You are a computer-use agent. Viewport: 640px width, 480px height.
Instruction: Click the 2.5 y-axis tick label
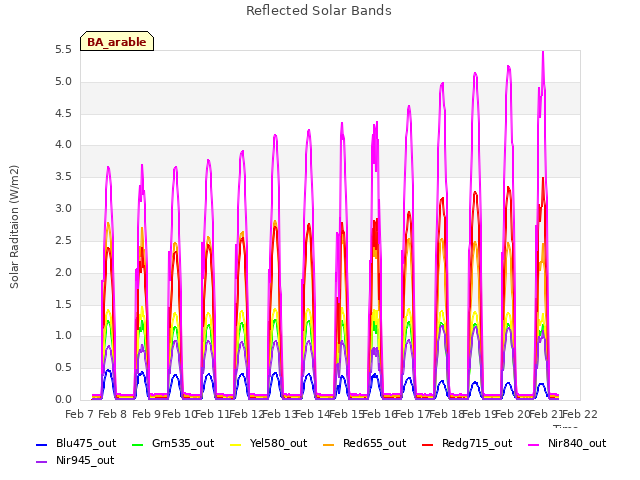tap(63, 240)
